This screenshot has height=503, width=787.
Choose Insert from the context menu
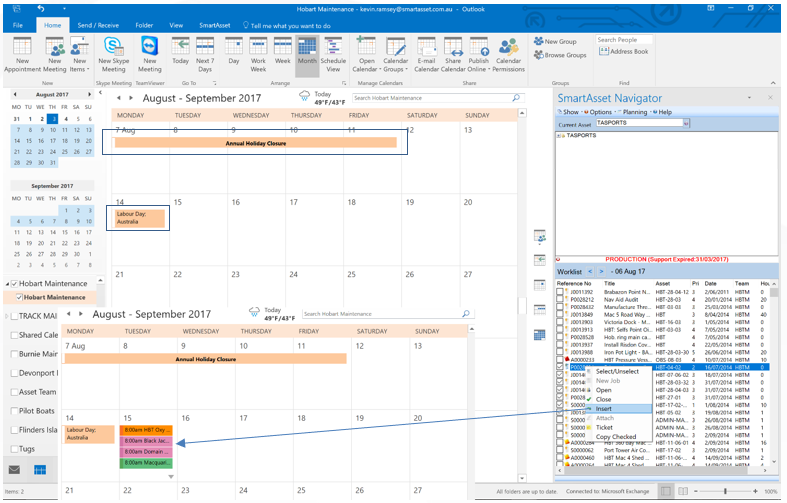click(619, 409)
